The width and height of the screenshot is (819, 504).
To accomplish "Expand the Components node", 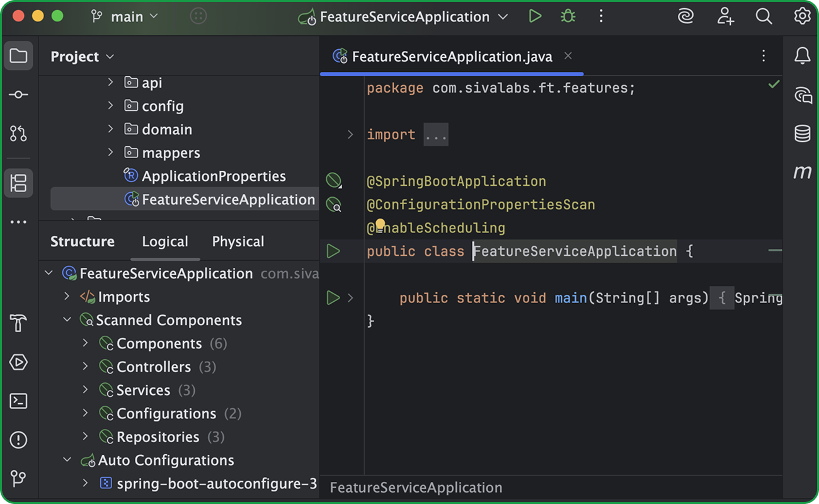I will [86, 343].
